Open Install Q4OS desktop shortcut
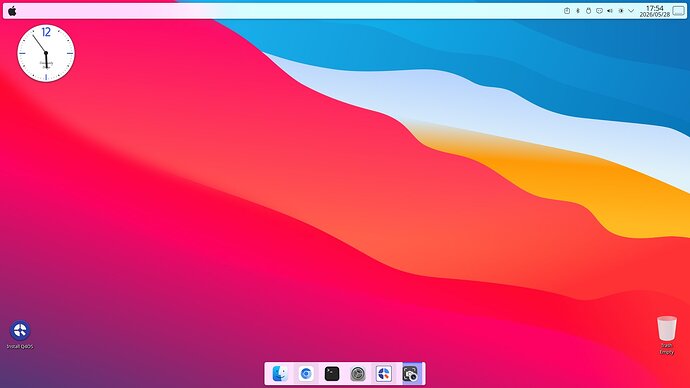 click(x=20, y=335)
